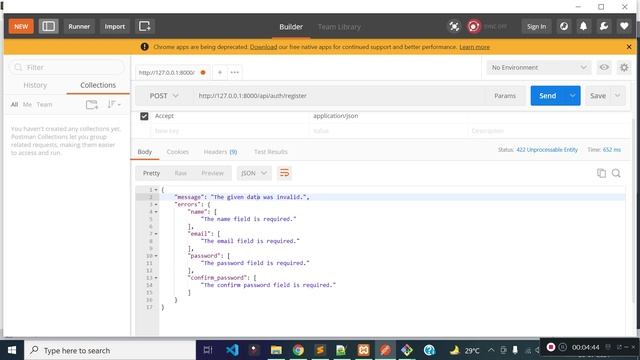Open Task View on the taskbar

click(208, 350)
